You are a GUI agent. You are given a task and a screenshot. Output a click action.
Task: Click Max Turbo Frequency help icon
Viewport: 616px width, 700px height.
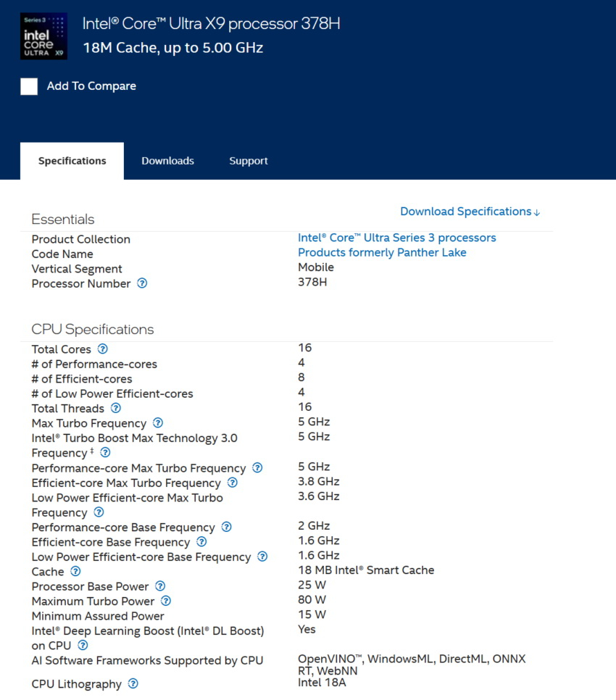[x=157, y=423]
